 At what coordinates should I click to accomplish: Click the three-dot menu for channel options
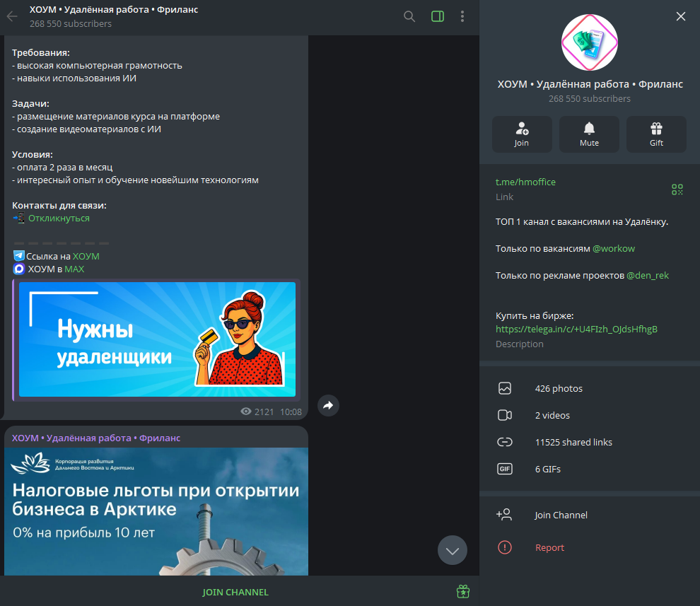[x=462, y=16]
